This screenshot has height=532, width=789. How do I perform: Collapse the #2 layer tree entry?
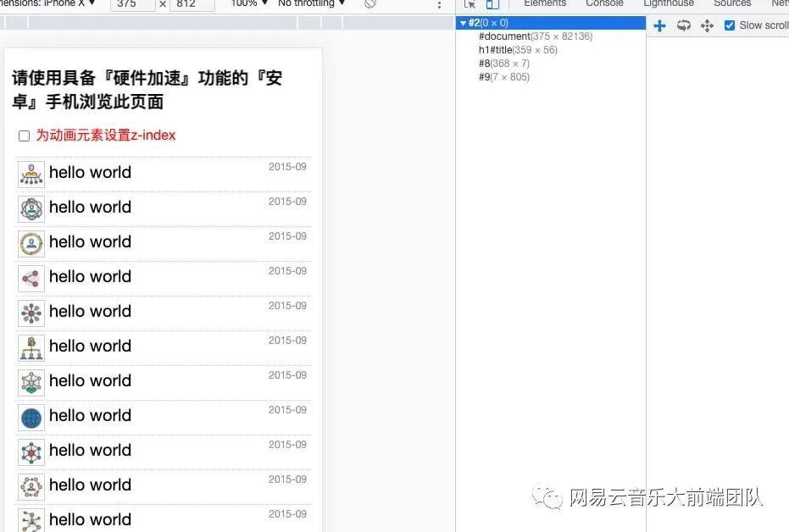coord(463,23)
